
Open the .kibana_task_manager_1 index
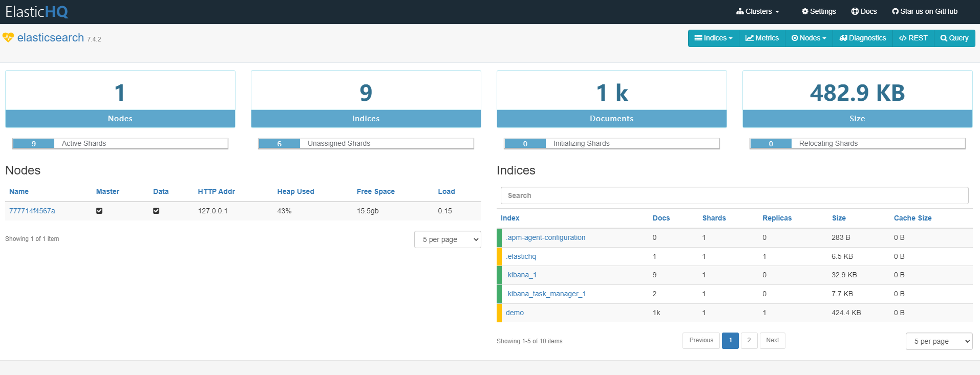click(x=546, y=294)
